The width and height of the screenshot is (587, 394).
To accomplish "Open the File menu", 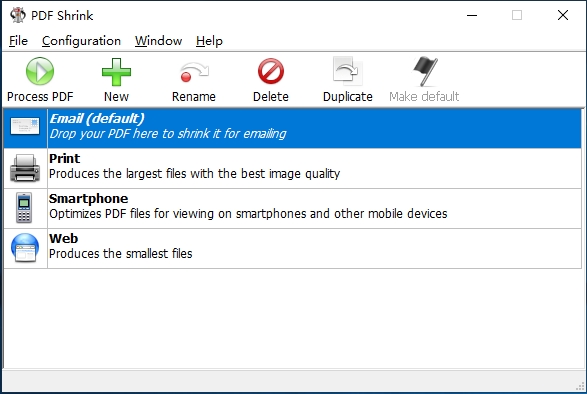I will (x=18, y=41).
